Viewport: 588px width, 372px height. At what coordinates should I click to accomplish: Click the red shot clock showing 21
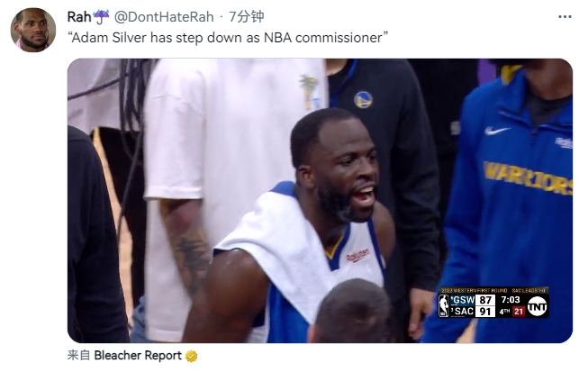click(519, 312)
